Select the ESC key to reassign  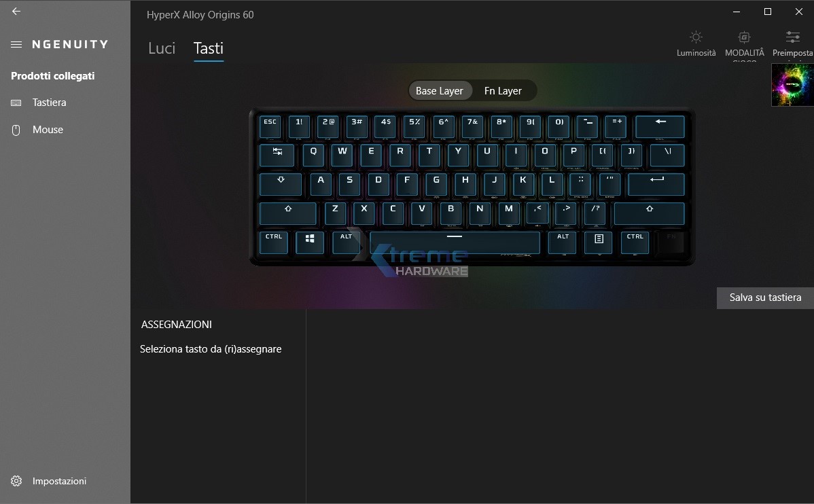point(270,126)
